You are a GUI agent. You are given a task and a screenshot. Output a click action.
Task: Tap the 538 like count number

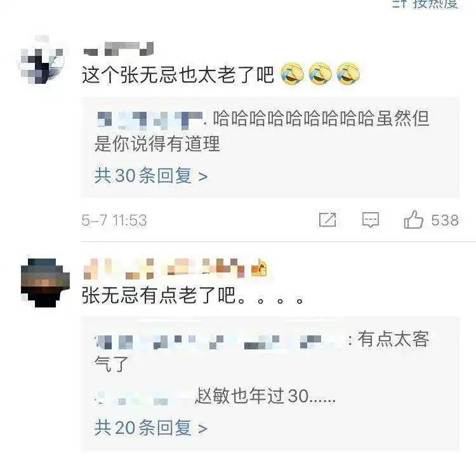445,220
